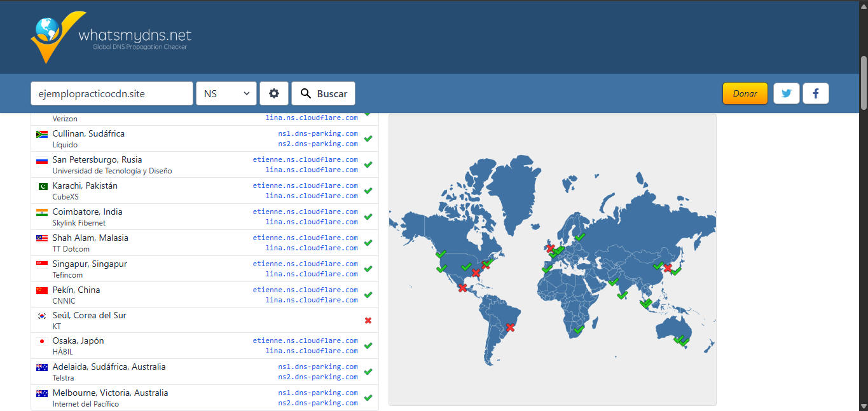Click green check for Karachi row
The height and width of the screenshot is (411, 868).
368,191
